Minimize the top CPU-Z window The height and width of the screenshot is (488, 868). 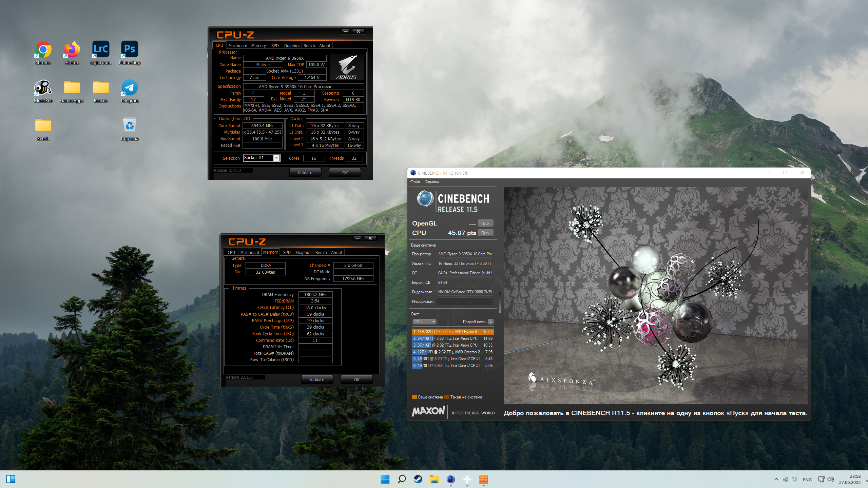click(345, 31)
